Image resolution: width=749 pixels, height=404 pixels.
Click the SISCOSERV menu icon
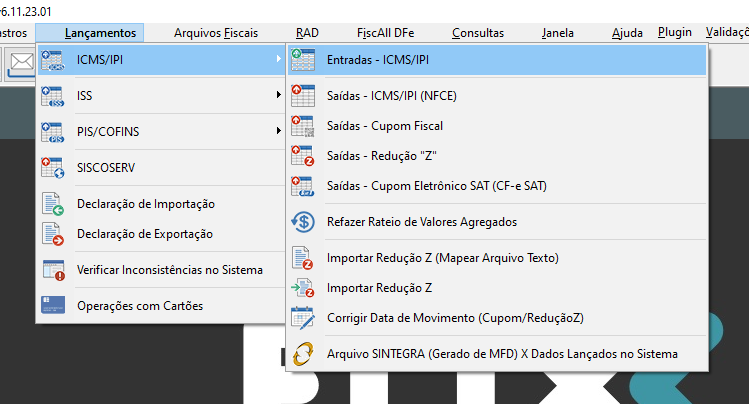[53, 168]
